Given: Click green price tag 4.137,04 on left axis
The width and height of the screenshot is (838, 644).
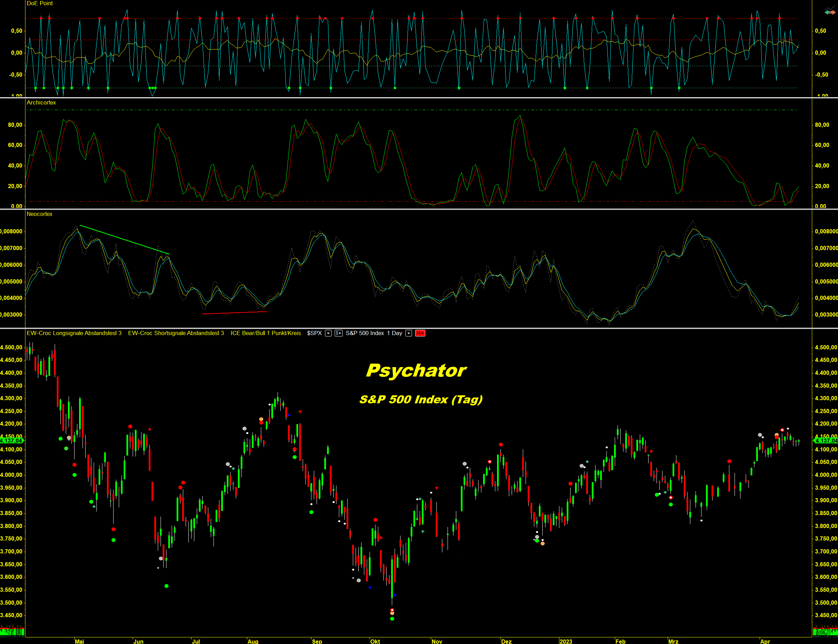Looking at the screenshot, I should [11, 441].
